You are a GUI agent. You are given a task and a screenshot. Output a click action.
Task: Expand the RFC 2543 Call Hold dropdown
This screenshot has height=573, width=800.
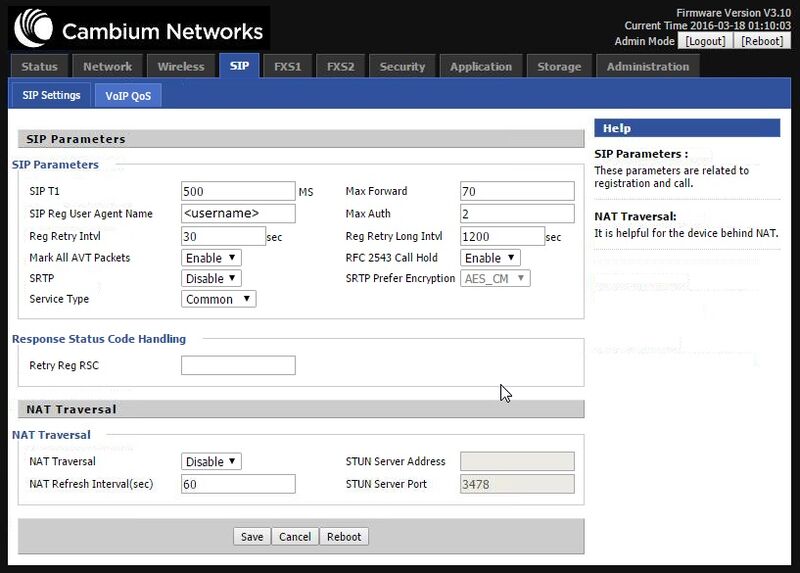click(x=490, y=258)
